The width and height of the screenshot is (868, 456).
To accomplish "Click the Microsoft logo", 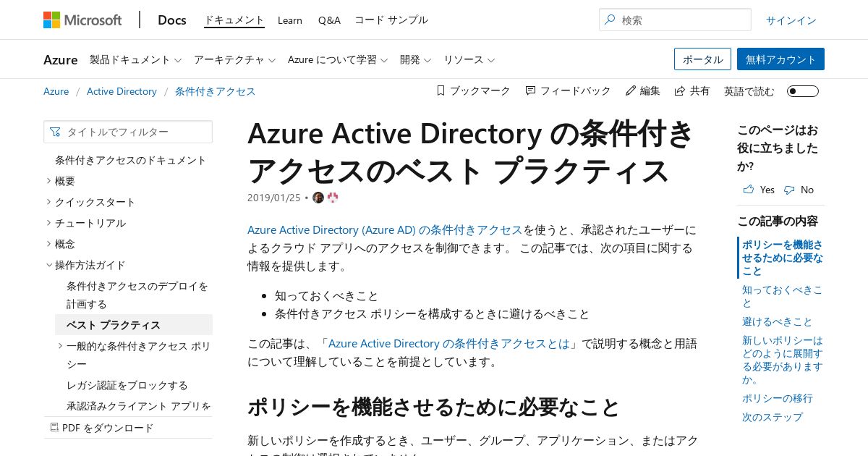I will click(82, 20).
